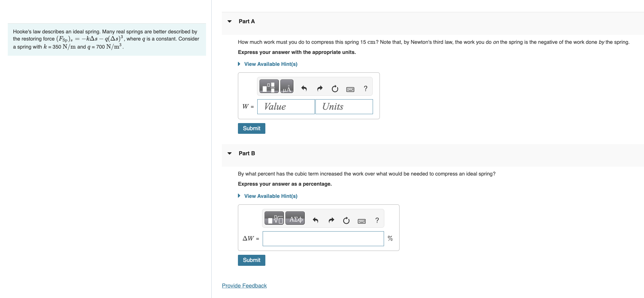The image size is (644, 298).
Task: Open the Provide Feedback link
Action: tap(244, 285)
